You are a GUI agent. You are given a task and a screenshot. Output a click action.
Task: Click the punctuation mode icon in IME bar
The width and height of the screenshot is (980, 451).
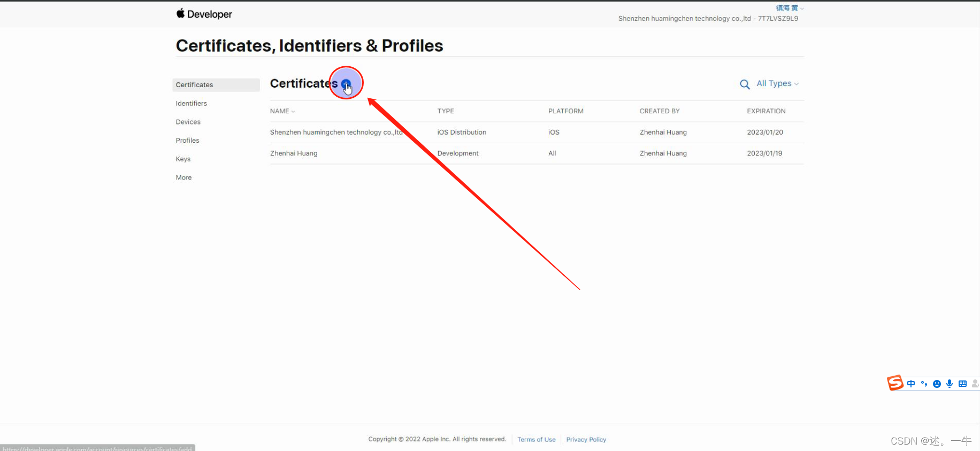click(x=924, y=384)
